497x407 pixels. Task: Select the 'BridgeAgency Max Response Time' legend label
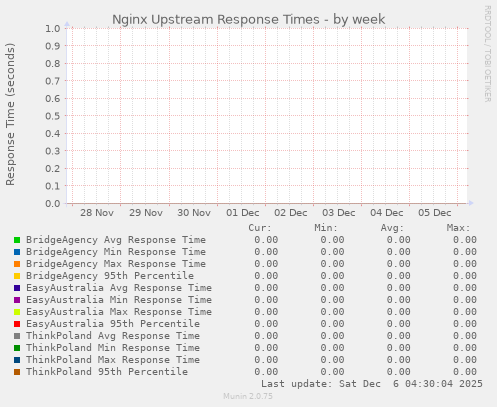[116, 264]
